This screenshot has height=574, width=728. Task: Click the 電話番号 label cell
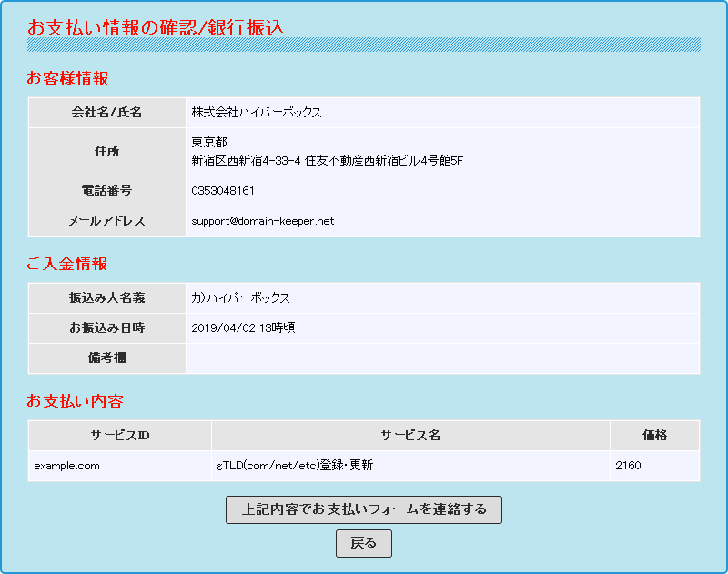click(107, 191)
